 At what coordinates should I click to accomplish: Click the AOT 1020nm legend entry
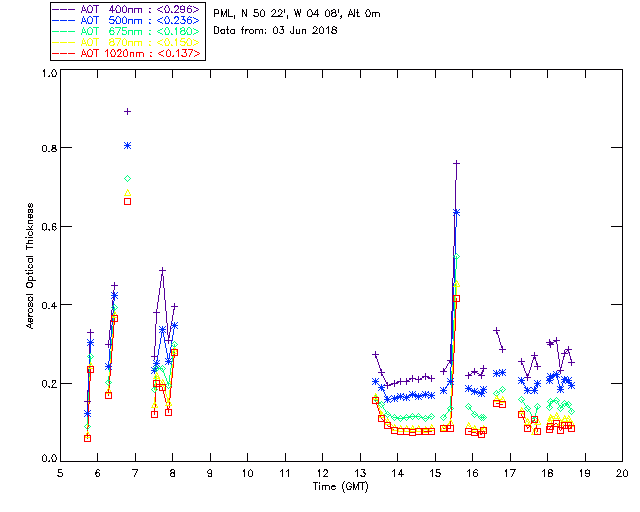tap(127, 53)
